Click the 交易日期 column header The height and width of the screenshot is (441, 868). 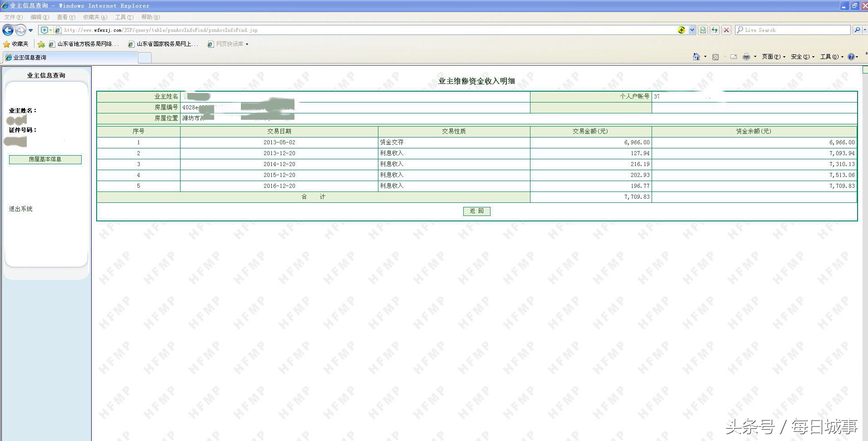click(x=279, y=131)
